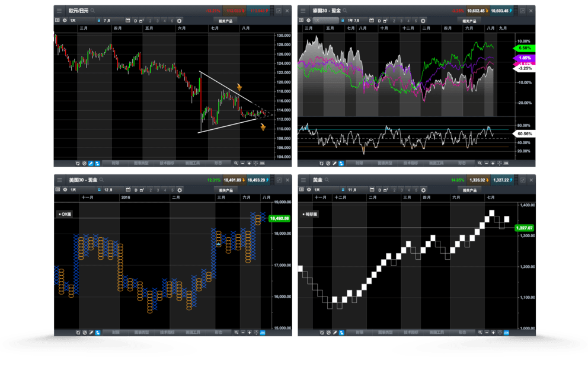Open the calendar date picker in 欧元/日元 chart
This screenshot has height=373, width=588.
(128, 21)
